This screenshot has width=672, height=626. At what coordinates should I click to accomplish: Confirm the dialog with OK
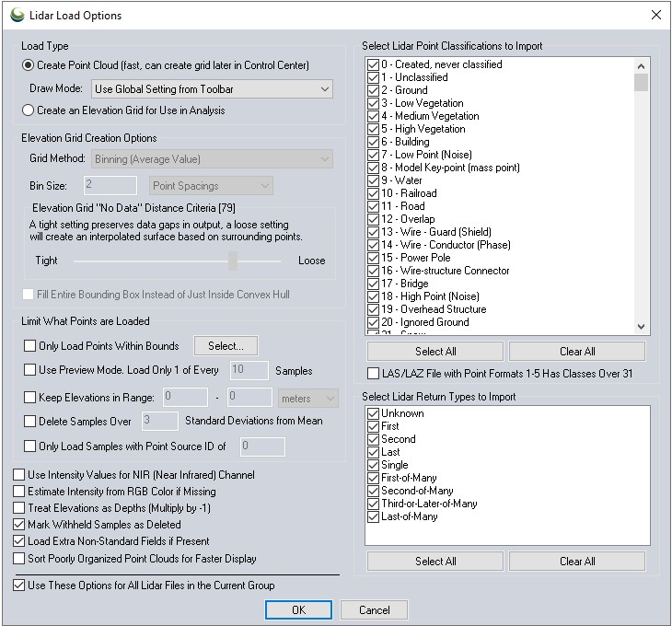(x=298, y=610)
